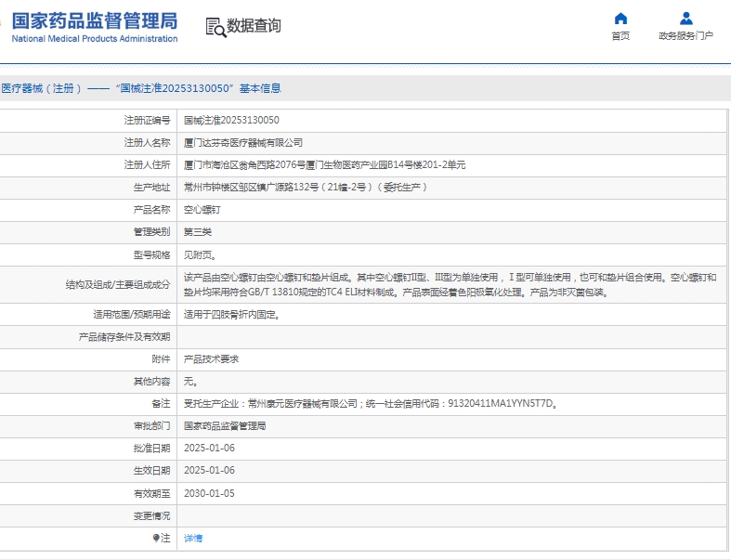
Task: Click the 适用范围/预期用途 label
Action: click(x=132, y=314)
